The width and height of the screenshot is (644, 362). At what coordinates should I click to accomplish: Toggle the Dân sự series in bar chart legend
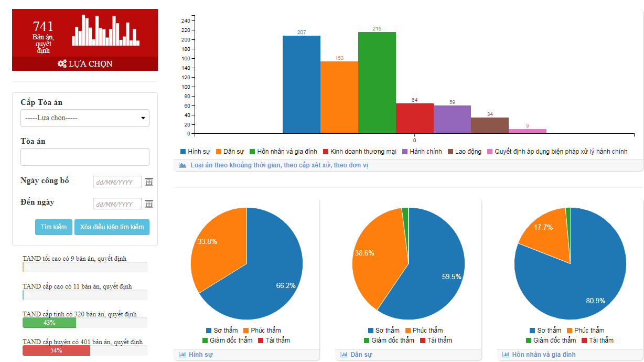(x=230, y=152)
